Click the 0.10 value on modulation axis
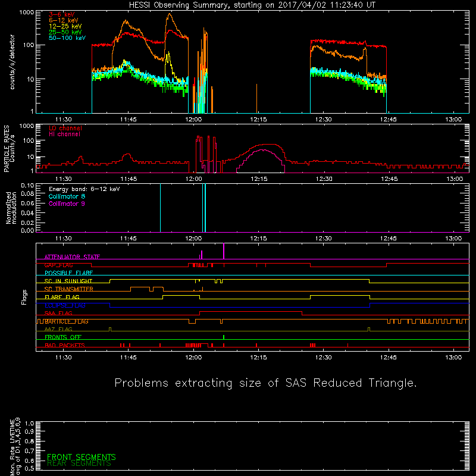This screenshot has width=476, height=476. click(27, 186)
